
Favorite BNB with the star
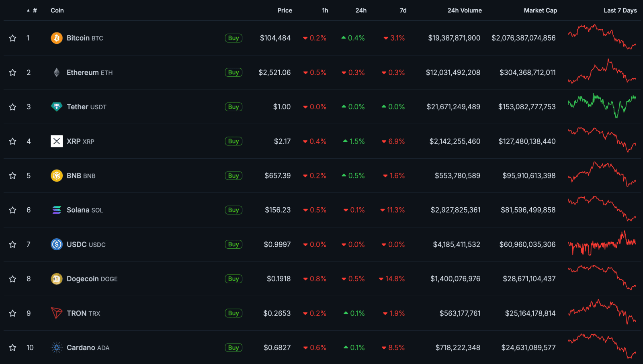point(12,176)
